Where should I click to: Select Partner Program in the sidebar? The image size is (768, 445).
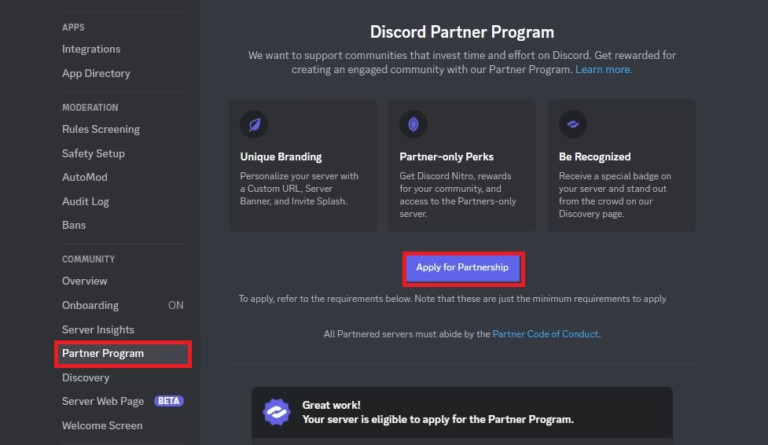(x=103, y=353)
